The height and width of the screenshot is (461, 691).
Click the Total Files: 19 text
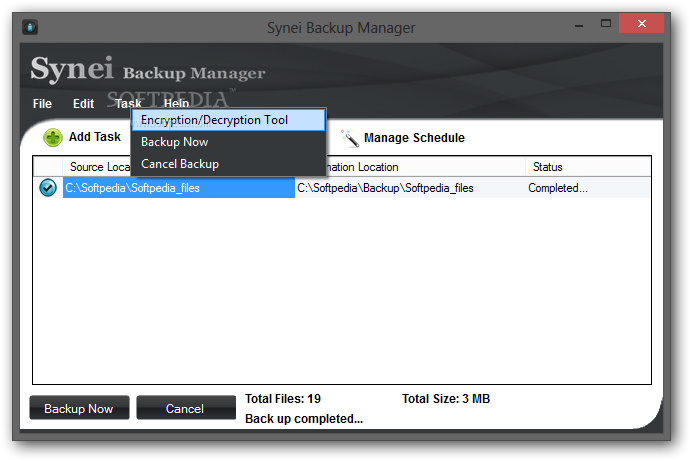pyautogui.click(x=283, y=399)
